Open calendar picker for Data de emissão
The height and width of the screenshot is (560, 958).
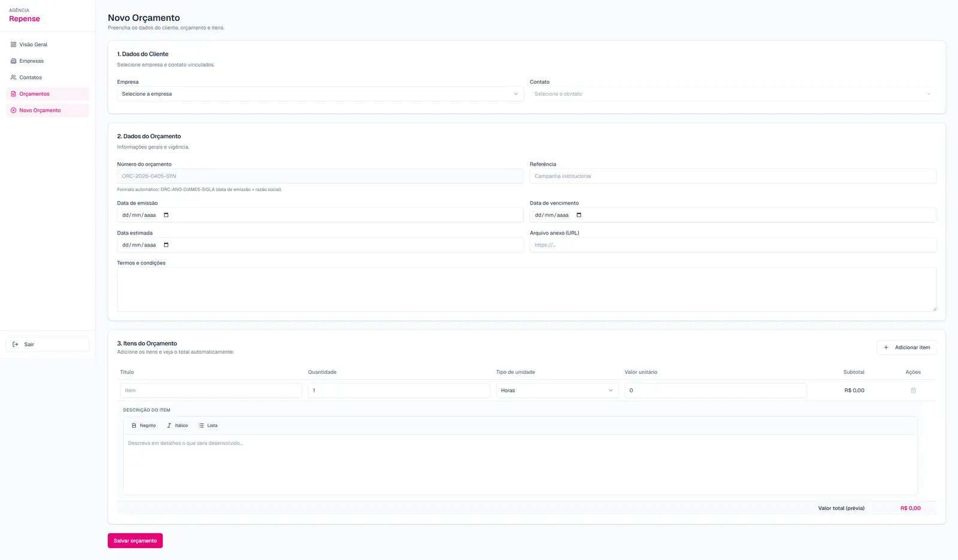[166, 215]
